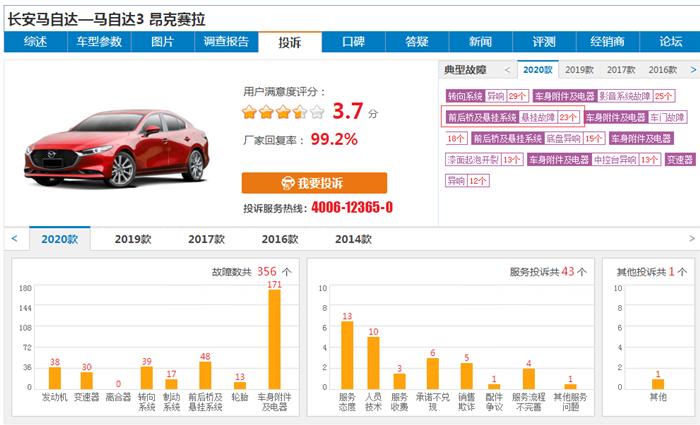Image resolution: width=700 pixels, height=425 pixels.
Task: Select 2017款 in the 典型故障 panel
Action: [621, 70]
